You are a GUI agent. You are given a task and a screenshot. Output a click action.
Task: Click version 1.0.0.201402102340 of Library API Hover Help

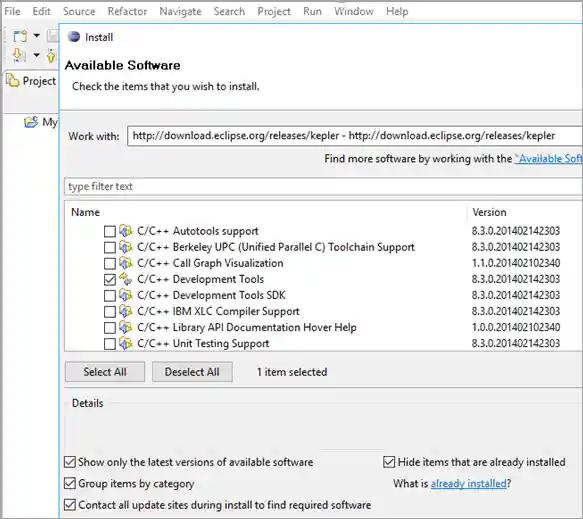click(x=516, y=328)
